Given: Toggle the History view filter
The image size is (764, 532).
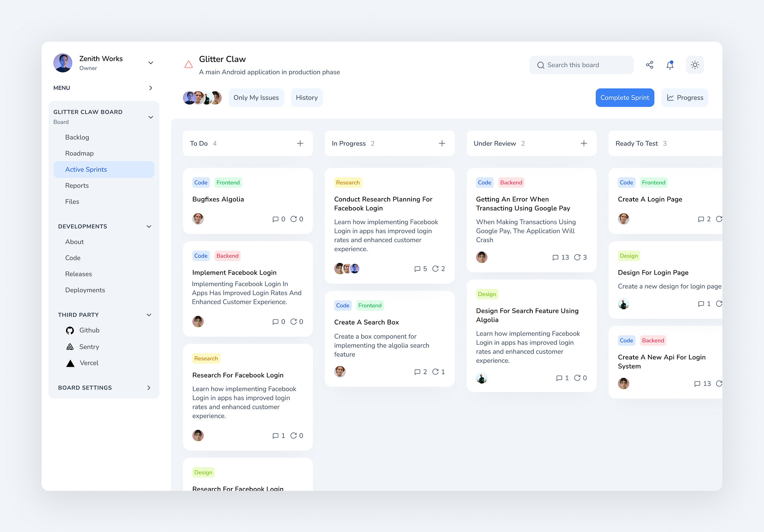Looking at the screenshot, I should pos(307,98).
